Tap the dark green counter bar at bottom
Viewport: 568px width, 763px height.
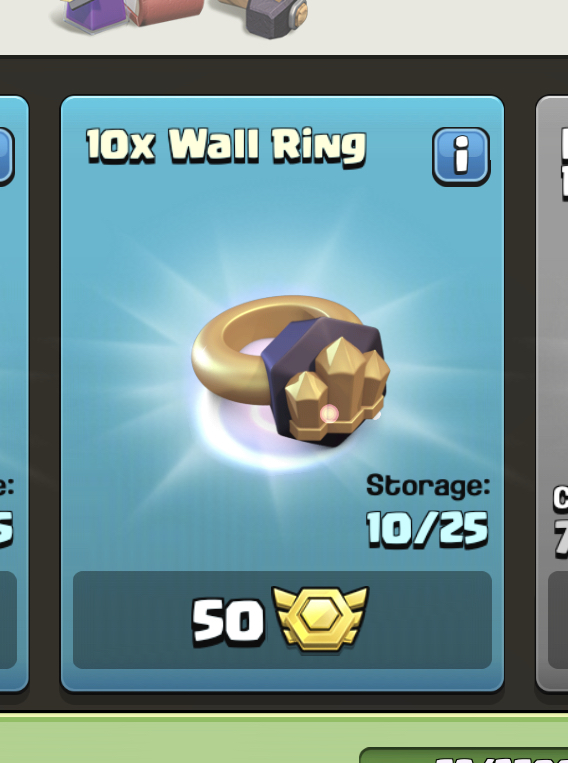coord(464,755)
